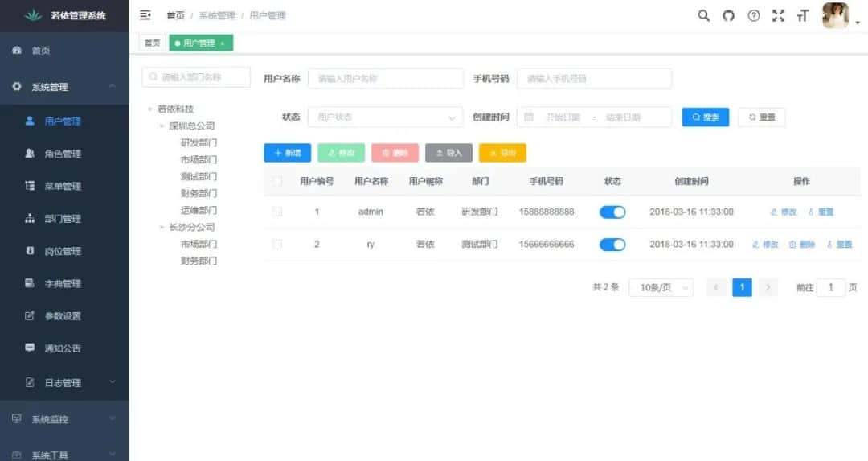Open 部门管理 menu item
The image size is (868, 461).
[64, 218]
